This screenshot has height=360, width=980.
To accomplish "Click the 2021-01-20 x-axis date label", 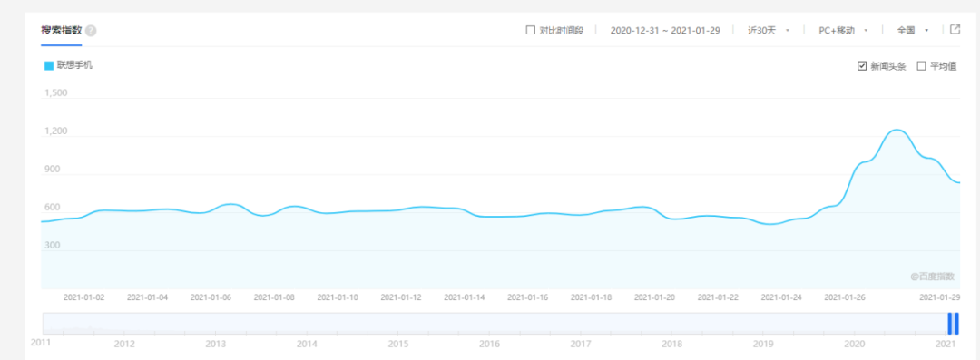I will 654,297.
